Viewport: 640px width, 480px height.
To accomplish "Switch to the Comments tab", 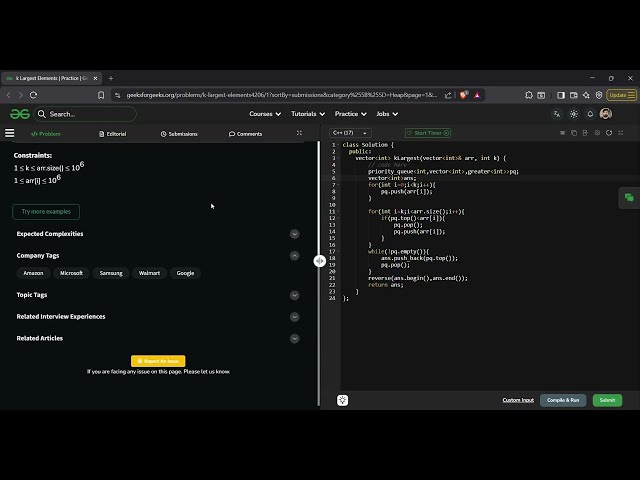I will (x=245, y=134).
